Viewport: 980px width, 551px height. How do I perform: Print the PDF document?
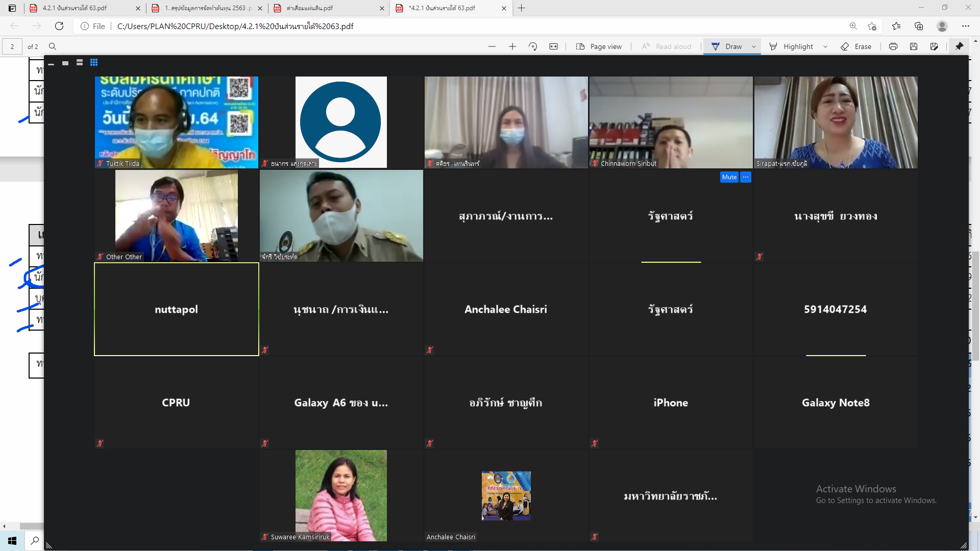tap(893, 46)
